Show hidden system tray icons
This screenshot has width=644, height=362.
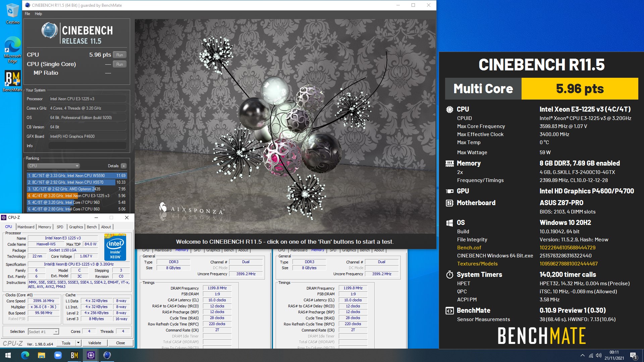pyautogui.click(x=582, y=355)
